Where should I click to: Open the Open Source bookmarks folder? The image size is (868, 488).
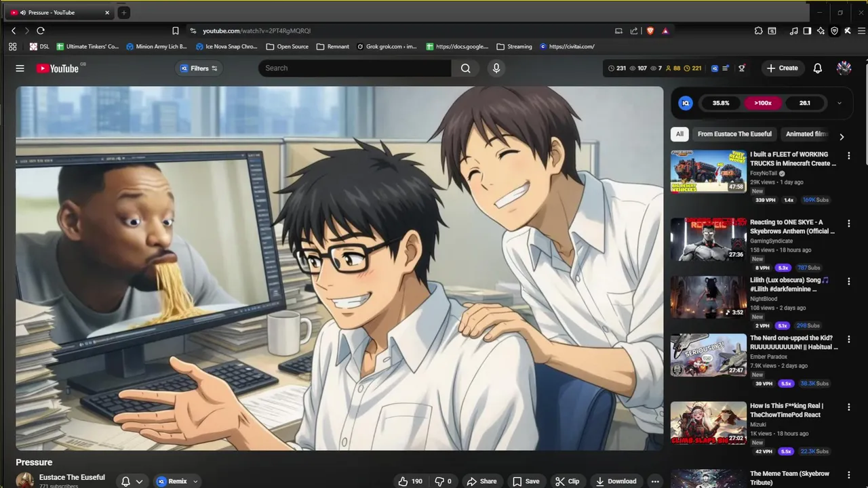288,47
